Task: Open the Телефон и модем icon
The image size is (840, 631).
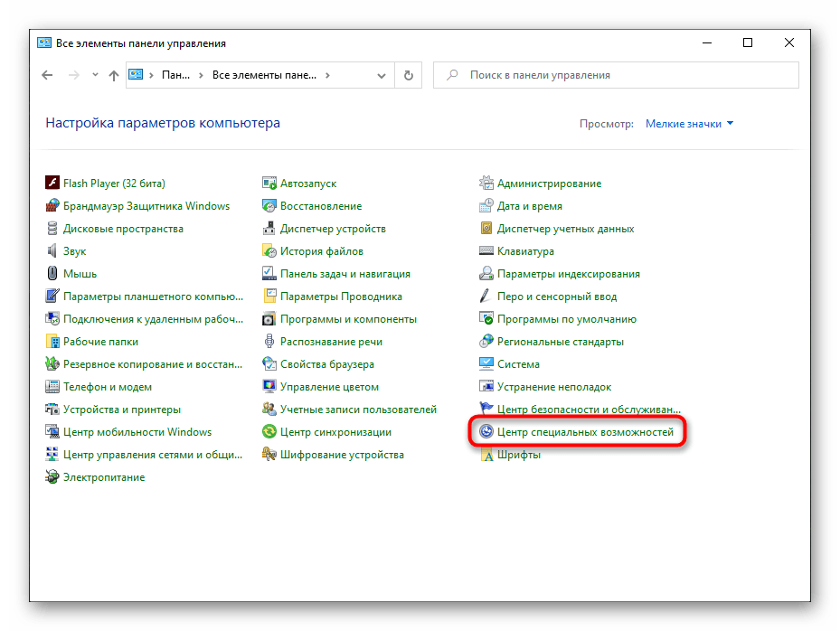Action: click(x=52, y=386)
